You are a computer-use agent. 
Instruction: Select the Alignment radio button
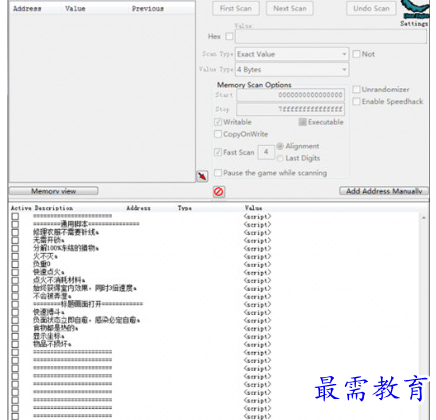coord(280,146)
